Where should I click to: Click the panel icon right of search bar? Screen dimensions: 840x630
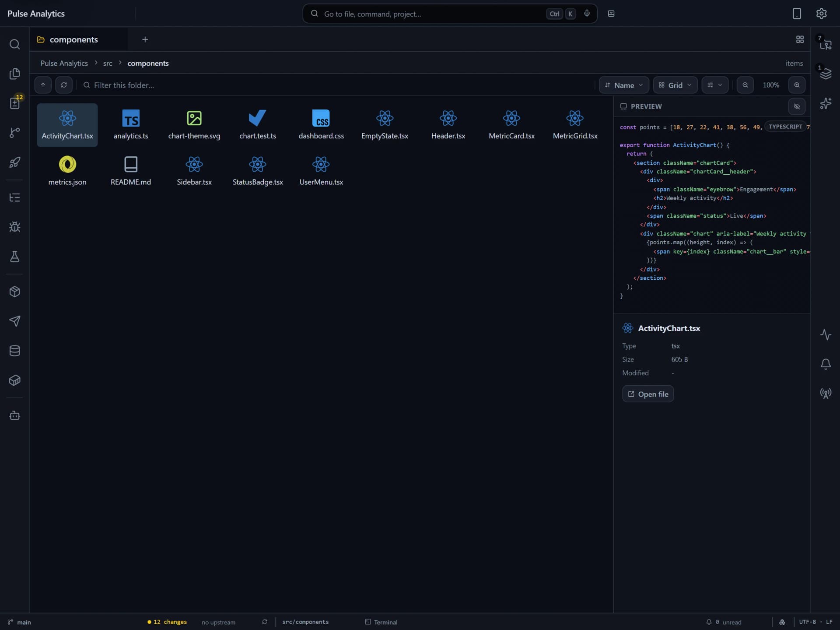click(611, 14)
